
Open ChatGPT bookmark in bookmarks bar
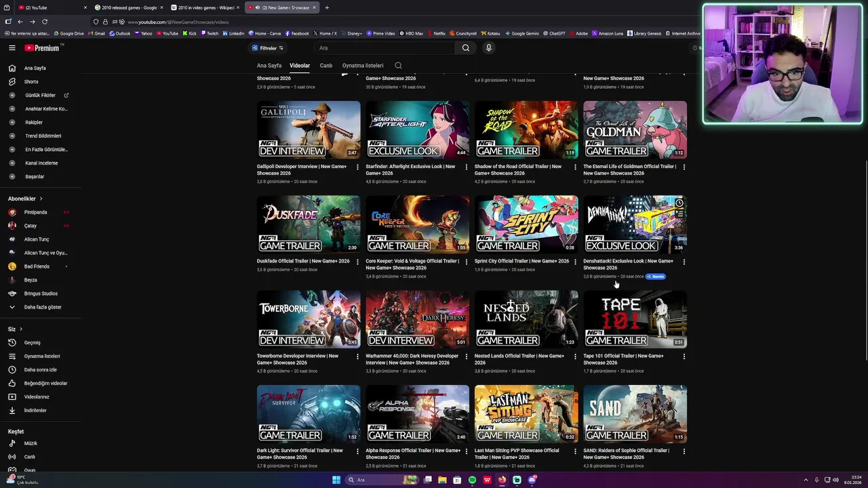tap(553, 33)
